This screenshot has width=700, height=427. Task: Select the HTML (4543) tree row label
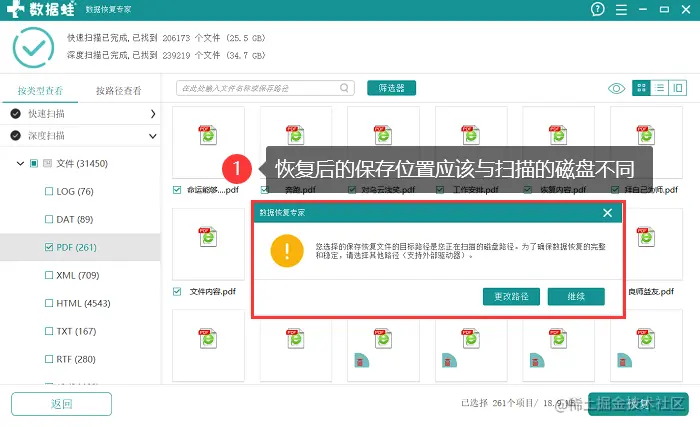coord(83,303)
